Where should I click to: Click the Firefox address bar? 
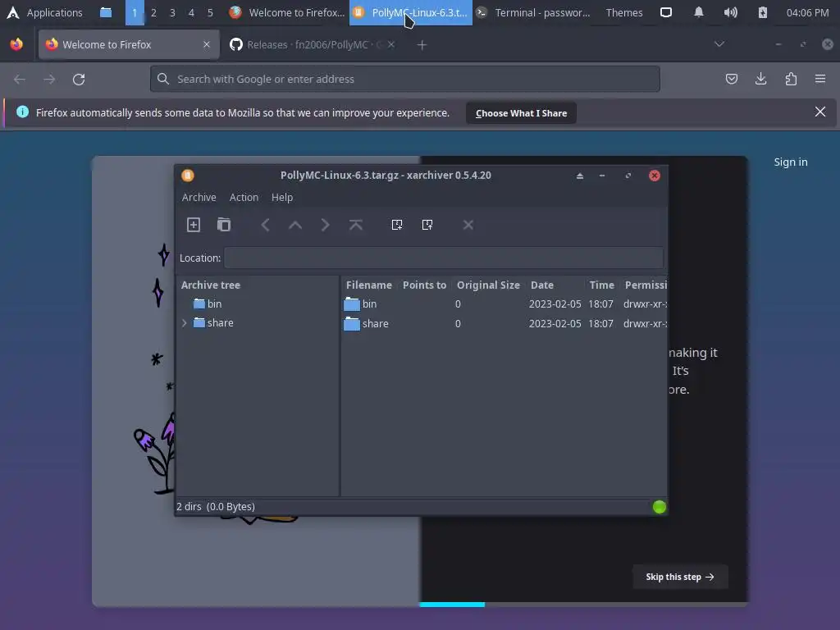pos(405,80)
